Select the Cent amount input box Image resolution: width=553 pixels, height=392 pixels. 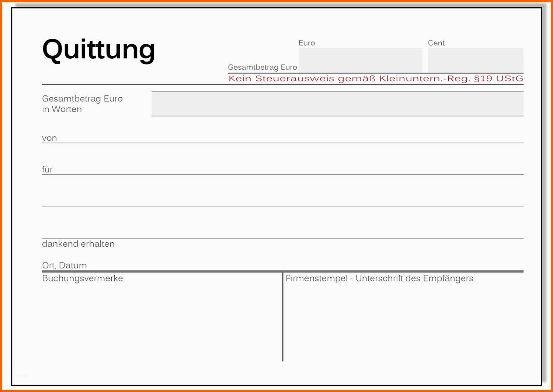[x=475, y=60]
